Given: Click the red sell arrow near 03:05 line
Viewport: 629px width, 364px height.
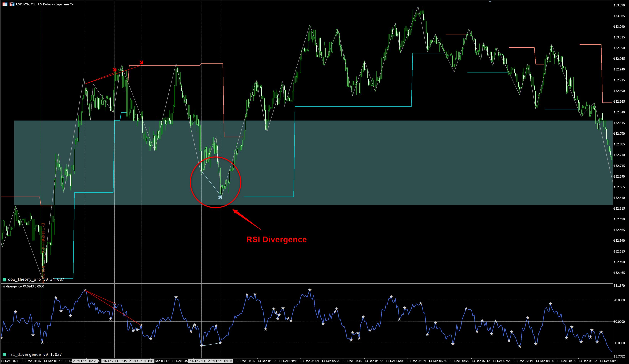Looking at the screenshot, I should pyautogui.click(x=141, y=62).
